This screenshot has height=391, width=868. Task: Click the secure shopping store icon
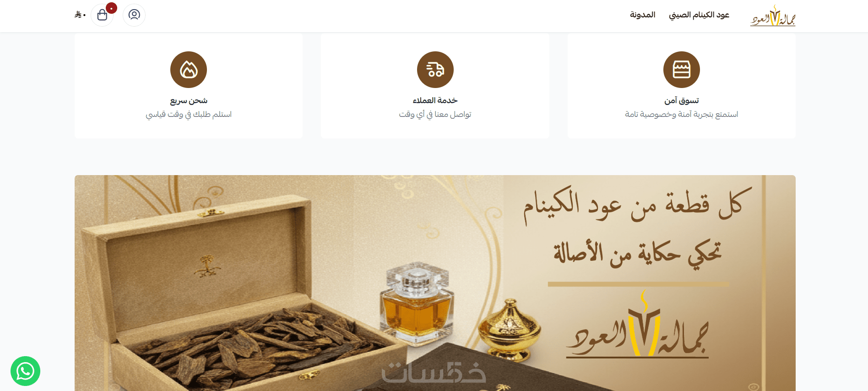click(681, 70)
